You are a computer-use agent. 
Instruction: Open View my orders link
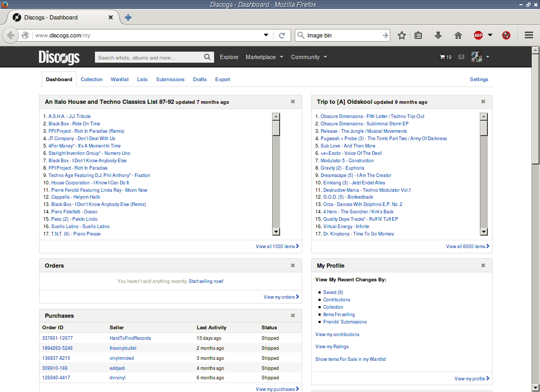point(282,297)
